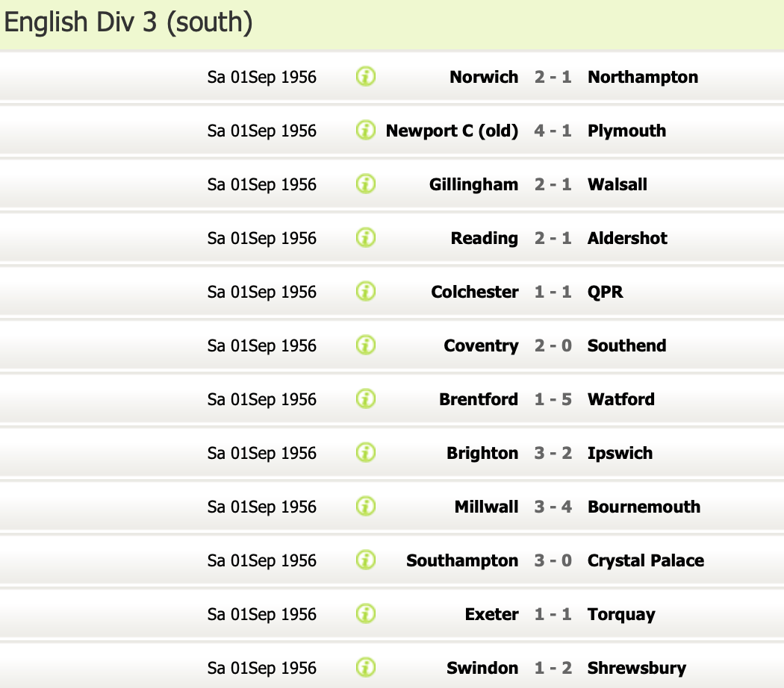The image size is (784, 688).
Task: Open Crystal Palace team page
Action: [x=646, y=560]
